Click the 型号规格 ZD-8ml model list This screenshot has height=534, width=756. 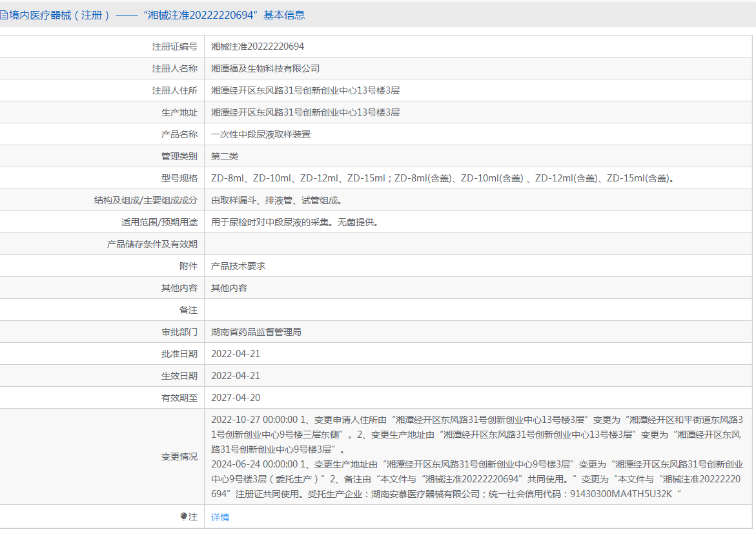point(443,178)
